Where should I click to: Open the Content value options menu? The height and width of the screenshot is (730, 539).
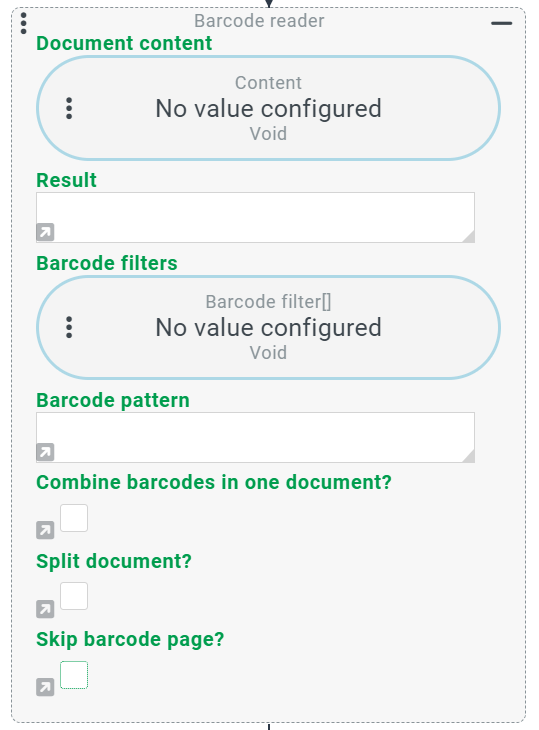[69, 108]
